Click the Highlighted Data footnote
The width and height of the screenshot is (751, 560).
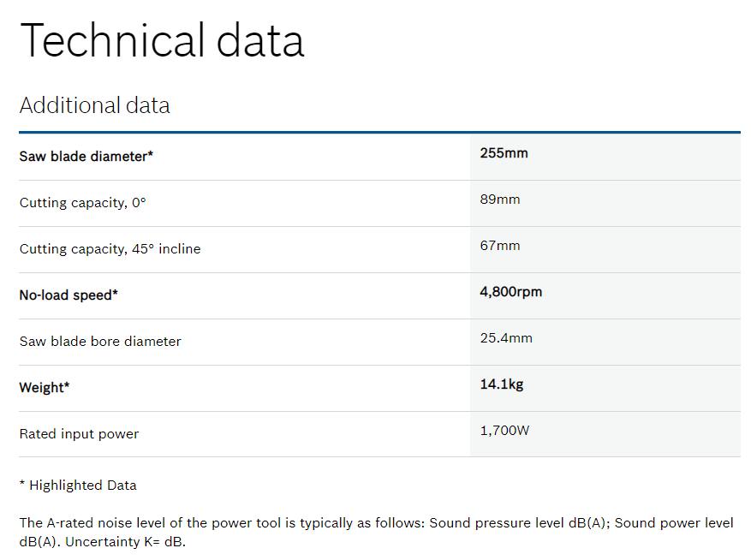click(x=78, y=486)
